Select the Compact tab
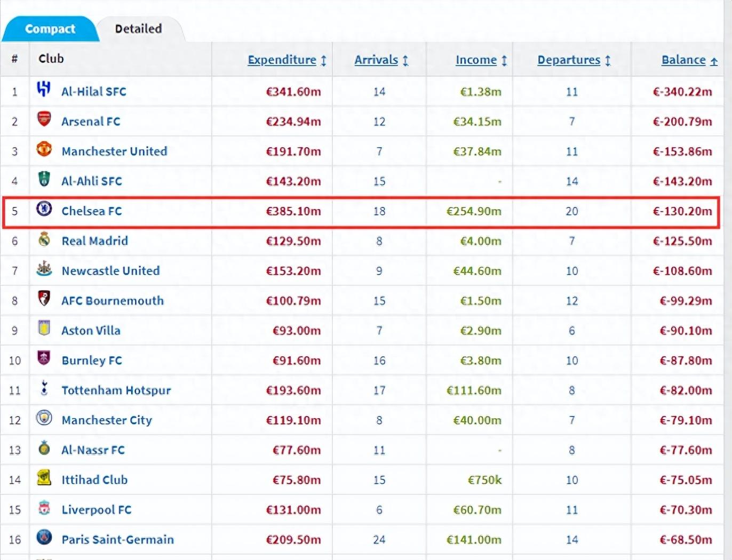Screen dimensions: 732x560 click(50, 29)
